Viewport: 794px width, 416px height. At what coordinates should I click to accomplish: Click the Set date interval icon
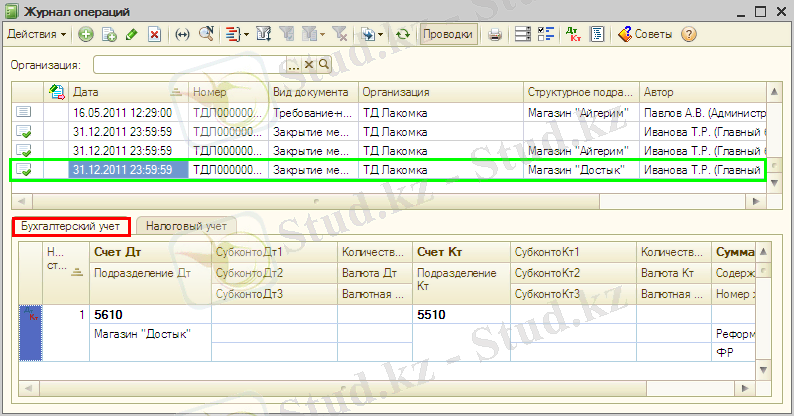click(182, 34)
